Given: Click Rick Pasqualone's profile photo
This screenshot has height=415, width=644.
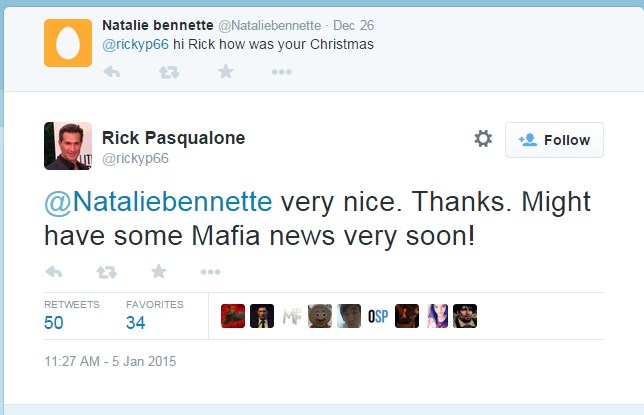Looking at the screenshot, I should coord(68,146).
